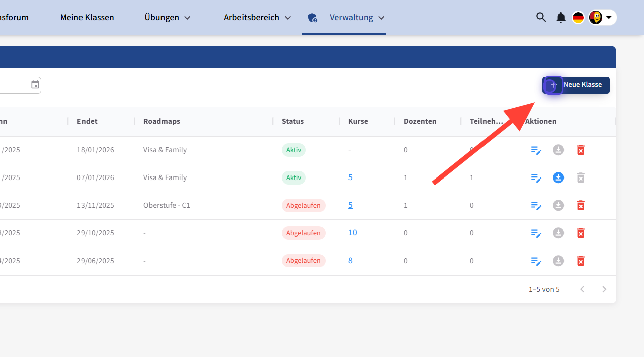Open the 10 courses link
This screenshot has height=357, width=644.
tap(352, 233)
